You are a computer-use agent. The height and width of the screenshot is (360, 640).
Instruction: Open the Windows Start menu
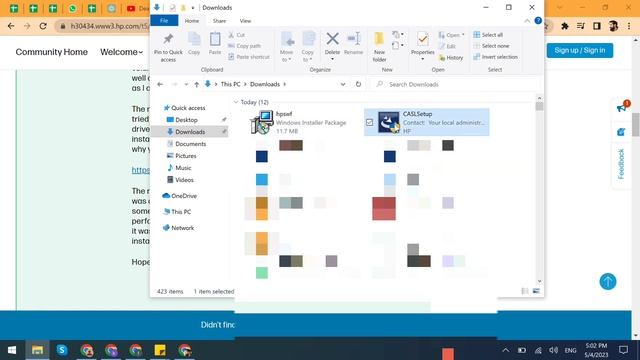coord(12,350)
